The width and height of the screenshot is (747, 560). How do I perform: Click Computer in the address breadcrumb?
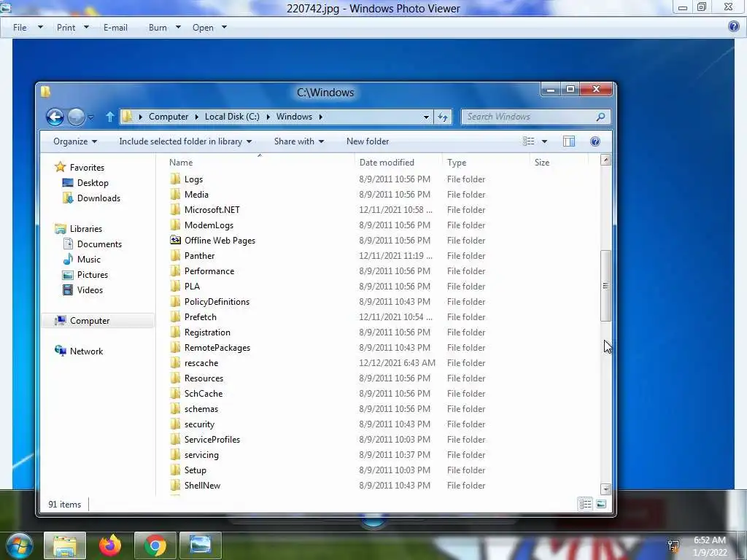(x=169, y=117)
